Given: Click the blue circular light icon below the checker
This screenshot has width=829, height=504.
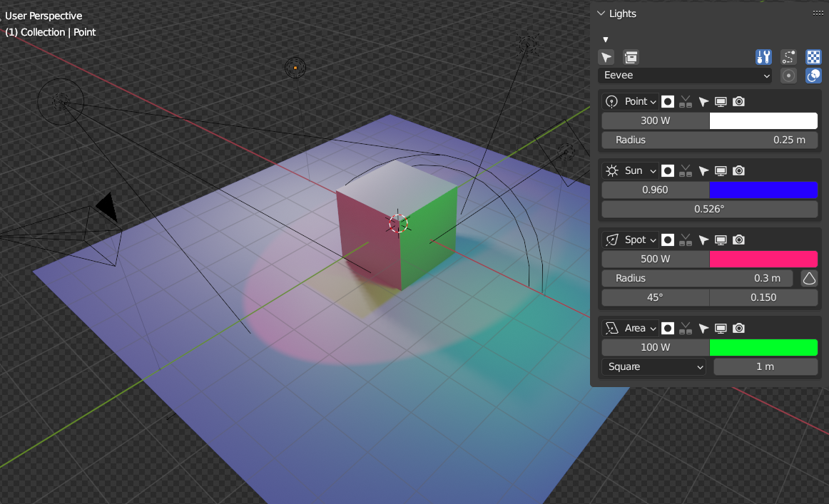Looking at the screenshot, I should pyautogui.click(x=813, y=76).
